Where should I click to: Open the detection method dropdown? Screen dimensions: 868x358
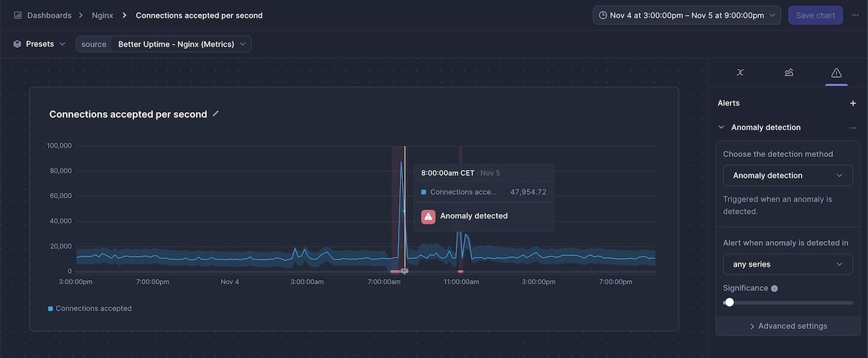(x=788, y=175)
